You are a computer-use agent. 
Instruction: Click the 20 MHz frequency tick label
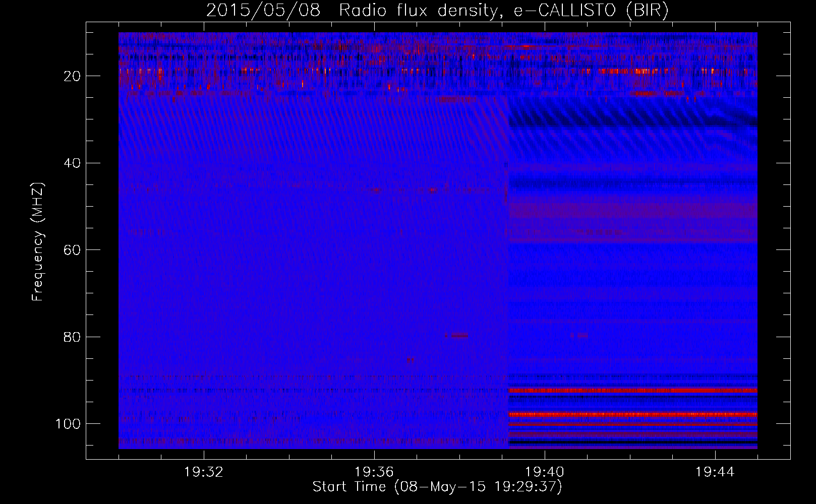72,76
